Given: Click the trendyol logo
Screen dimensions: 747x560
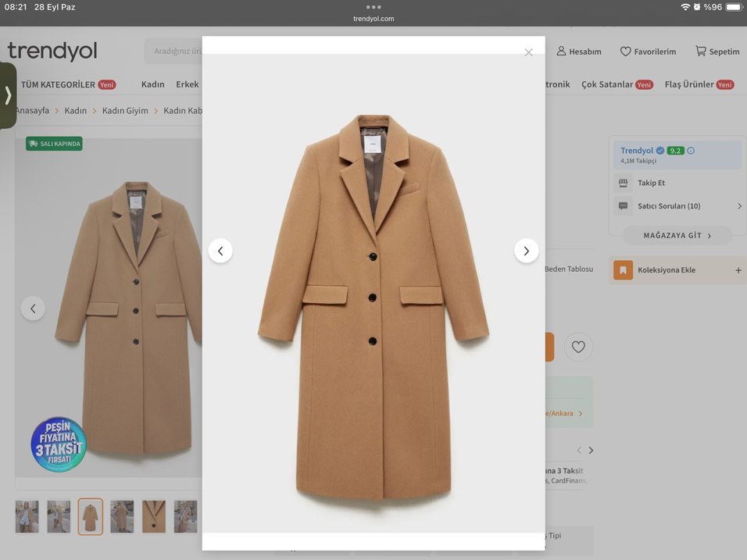Looking at the screenshot, I should point(52,52).
